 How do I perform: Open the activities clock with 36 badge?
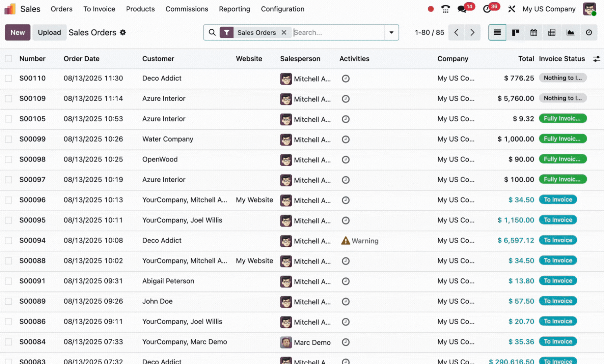click(487, 9)
